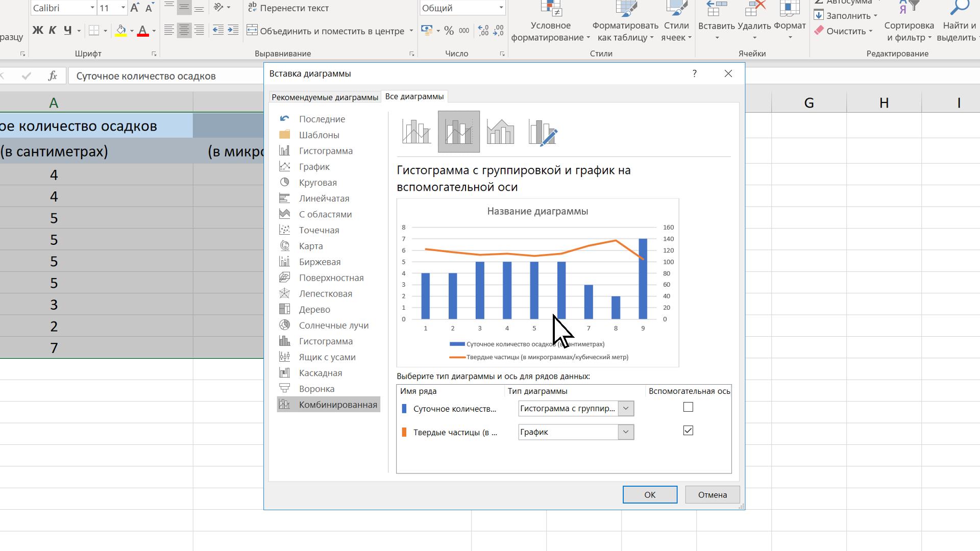Select Комбинированная chart category

click(329, 405)
